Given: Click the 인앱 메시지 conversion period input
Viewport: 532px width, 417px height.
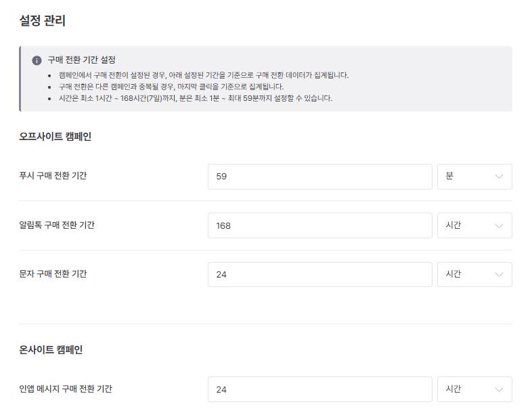Looking at the screenshot, I should click(319, 389).
